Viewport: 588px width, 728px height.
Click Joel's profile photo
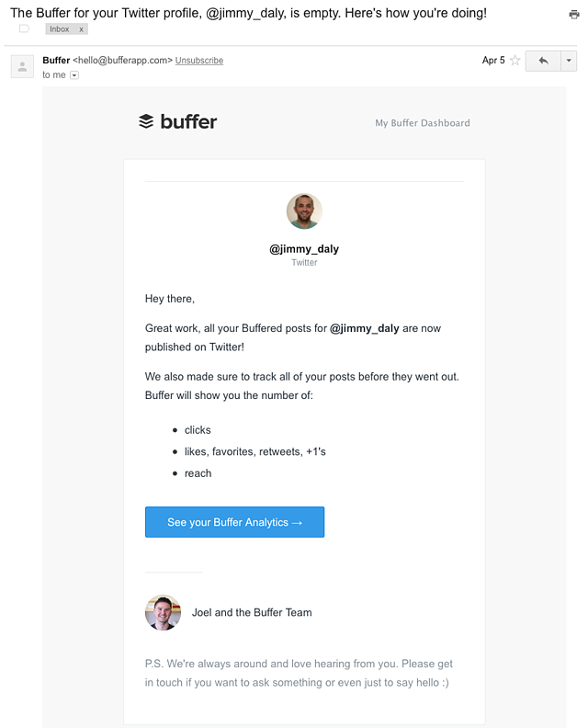(x=163, y=612)
